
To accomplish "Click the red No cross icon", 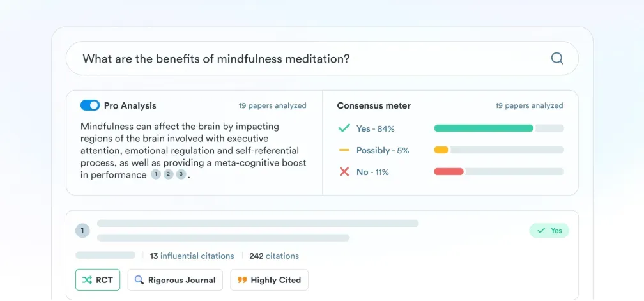I will click(x=344, y=172).
